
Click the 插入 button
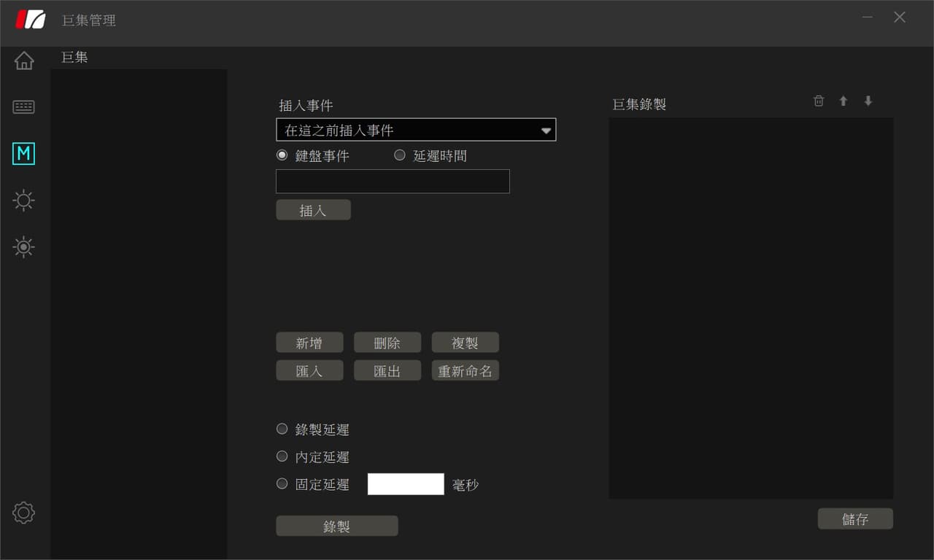(313, 210)
